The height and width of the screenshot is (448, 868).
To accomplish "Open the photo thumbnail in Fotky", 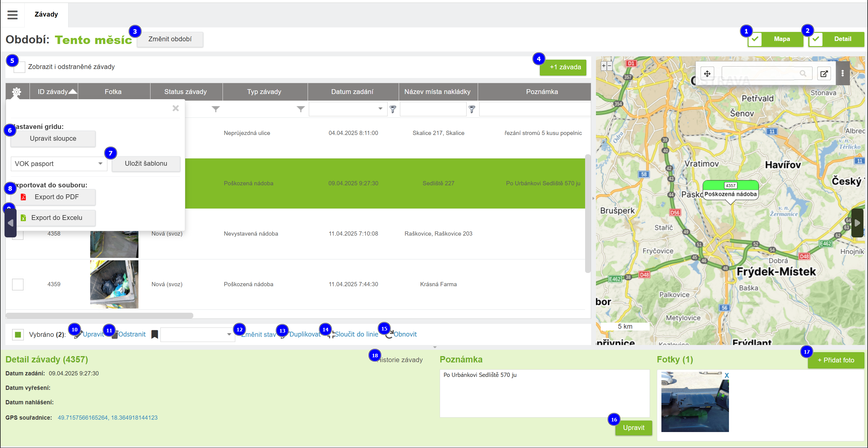I will [x=695, y=402].
